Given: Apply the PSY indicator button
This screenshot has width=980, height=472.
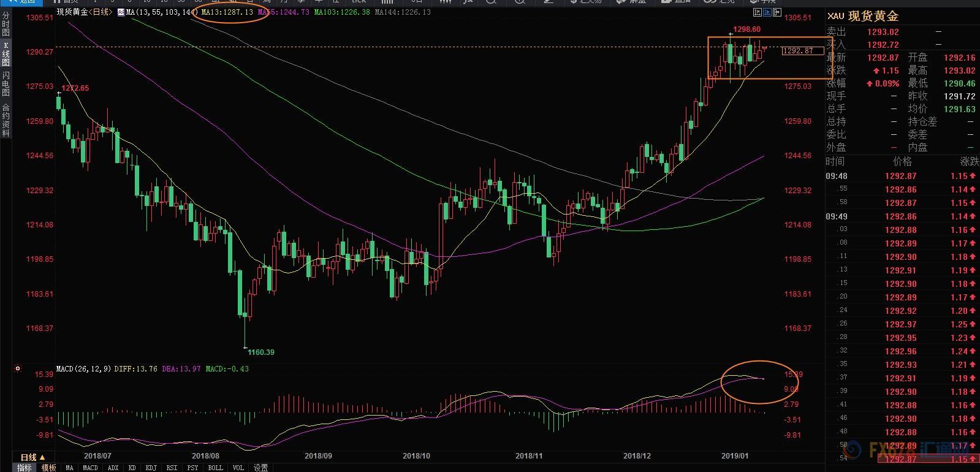Looking at the screenshot, I should [193, 468].
